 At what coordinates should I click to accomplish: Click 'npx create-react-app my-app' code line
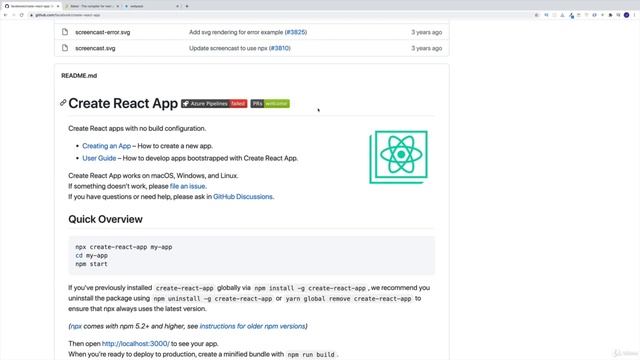point(124,247)
